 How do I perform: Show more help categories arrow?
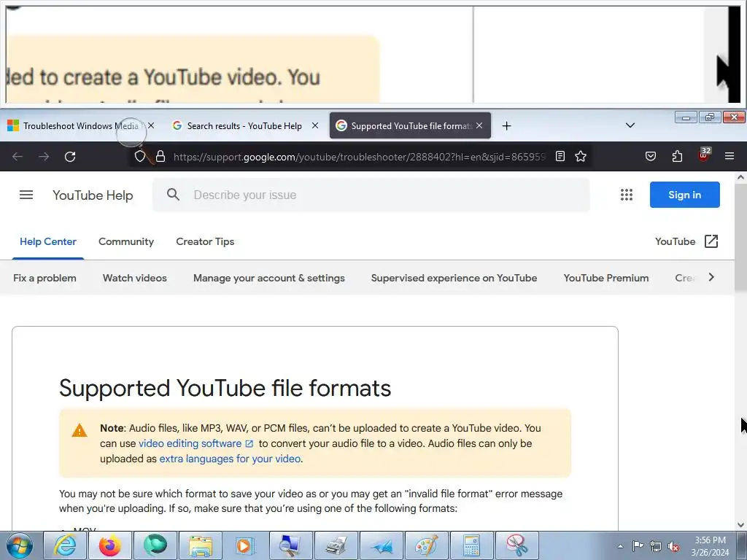point(711,277)
